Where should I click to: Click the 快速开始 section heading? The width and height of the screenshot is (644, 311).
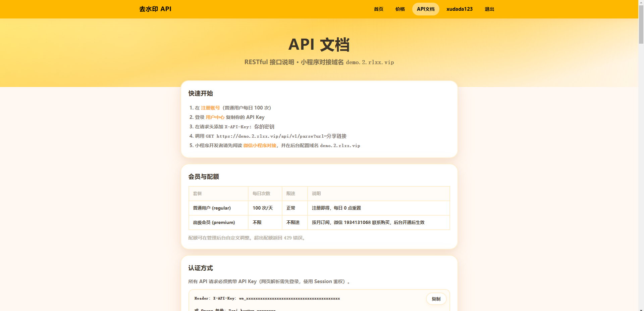coord(201,93)
